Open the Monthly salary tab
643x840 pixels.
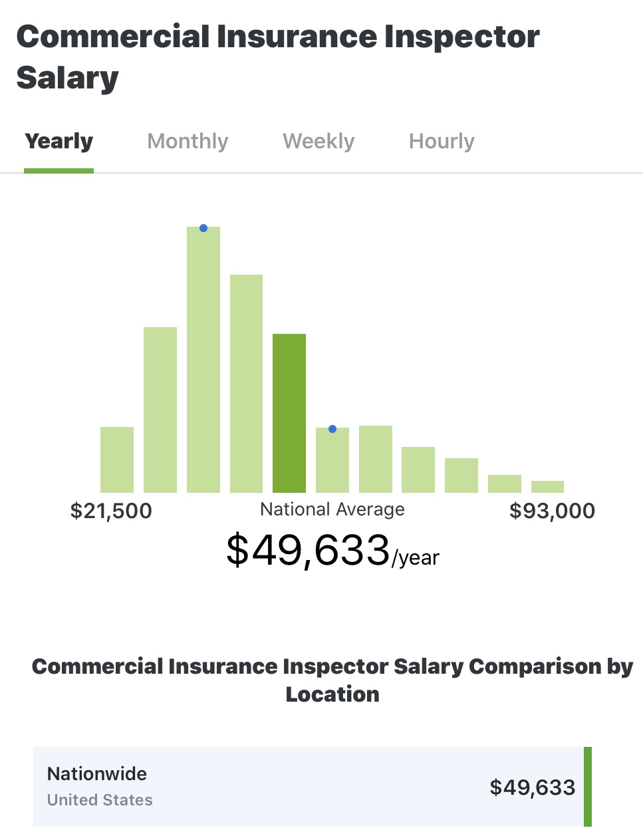click(x=188, y=142)
